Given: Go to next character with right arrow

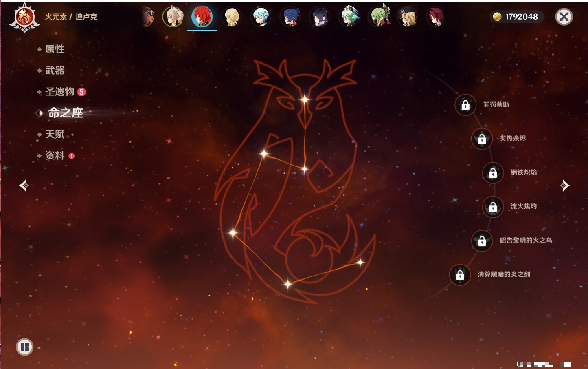Looking at the screenshot, I should pos(565,186).
